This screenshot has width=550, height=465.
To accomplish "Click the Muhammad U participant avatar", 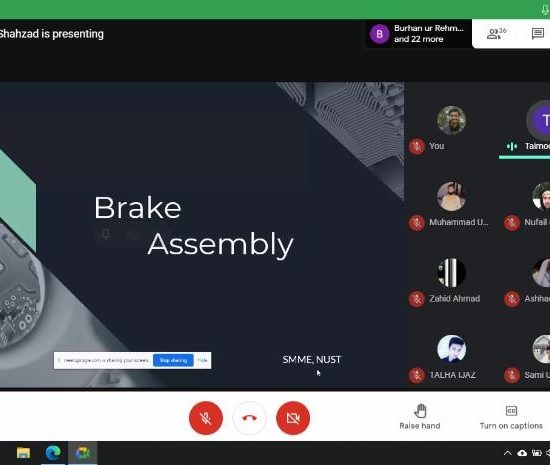I will coord(451,196).
